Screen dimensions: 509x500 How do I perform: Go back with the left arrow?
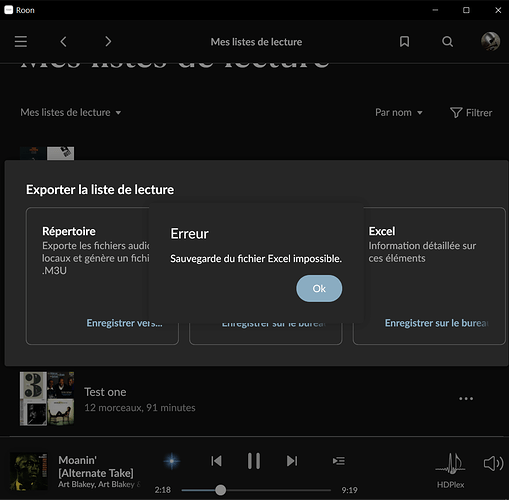[63, 42]
